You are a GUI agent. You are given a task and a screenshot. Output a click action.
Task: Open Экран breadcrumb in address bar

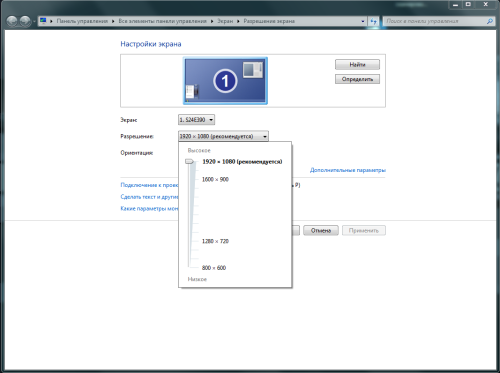[225, 21]
